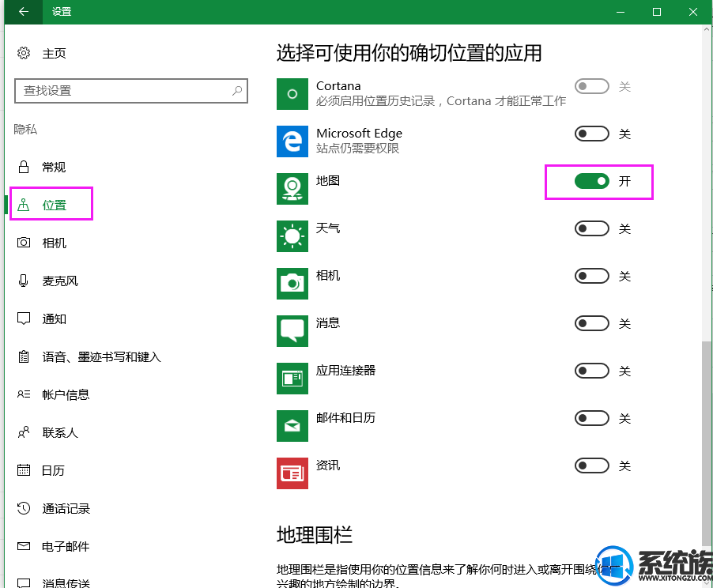Click the News (资讯) red app icon
Viewport: 713px width, 588px height.
[x=292, y=473]
